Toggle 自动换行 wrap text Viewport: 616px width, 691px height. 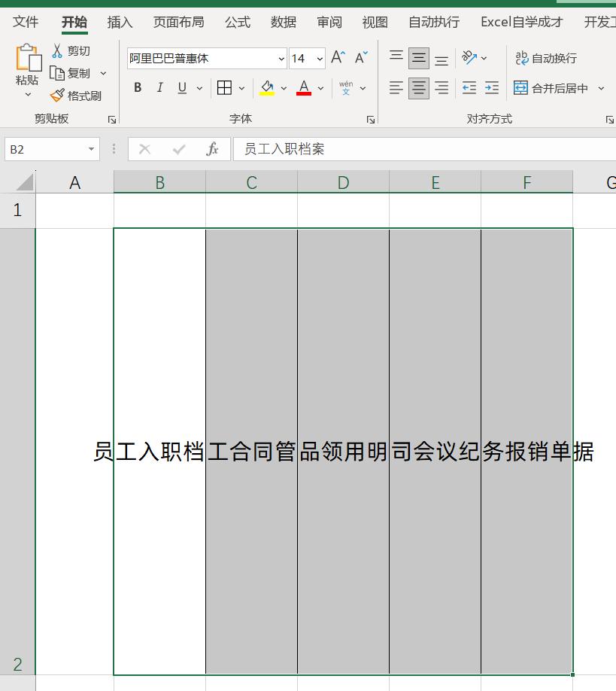click(546, 58)
